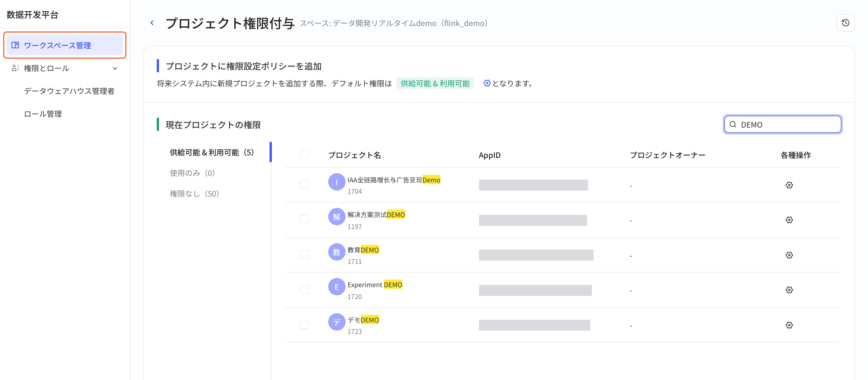Open the settings gear for the Experiment DEMO row

point(789,290)
